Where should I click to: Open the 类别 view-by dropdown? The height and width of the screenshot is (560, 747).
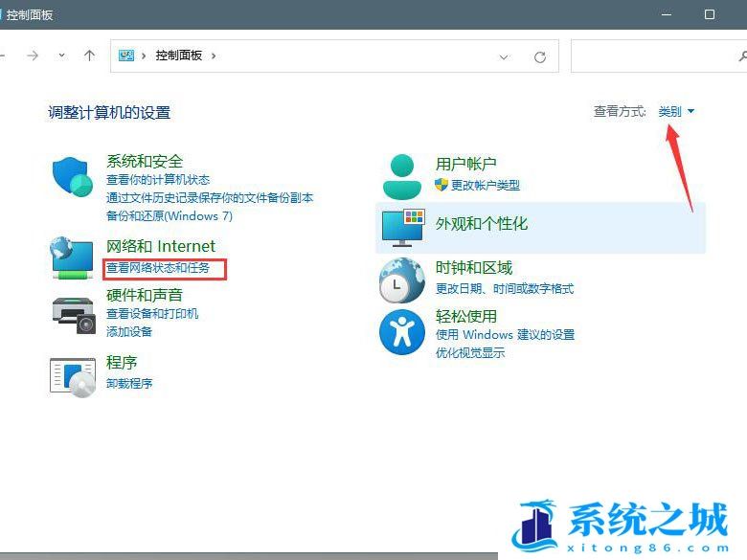tap(676, 112)
